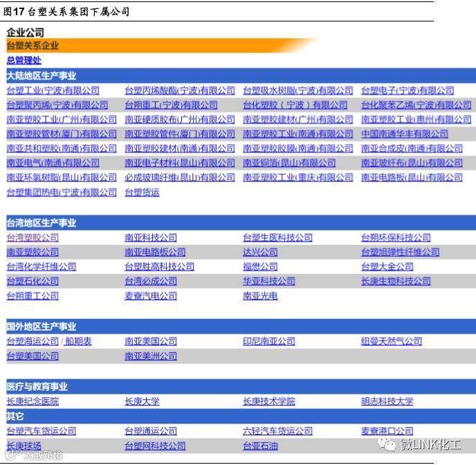Visit 南亚共和塑胶(南通)有限公司 link

62,148
